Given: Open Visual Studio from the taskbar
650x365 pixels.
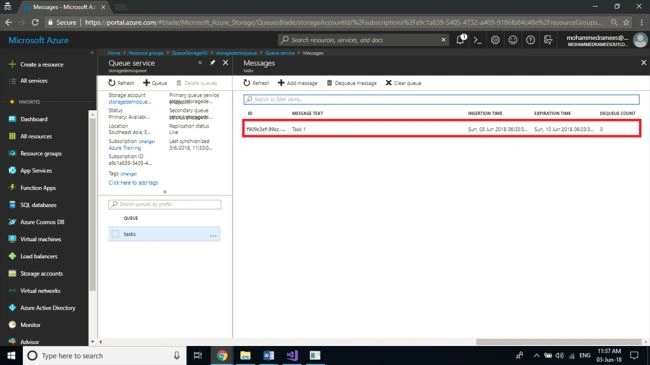Looking at the screenshot, I should (x=292, y=355).
